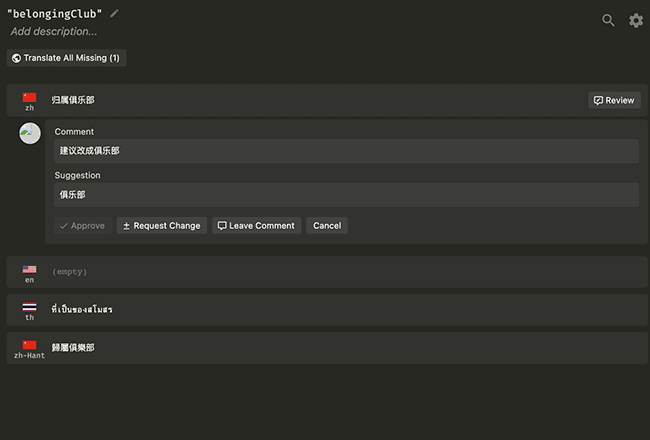Click the Thailand flag for th locale
This screenshot has height=440, width=650.
pyautogui.click(x=29, y=307)
